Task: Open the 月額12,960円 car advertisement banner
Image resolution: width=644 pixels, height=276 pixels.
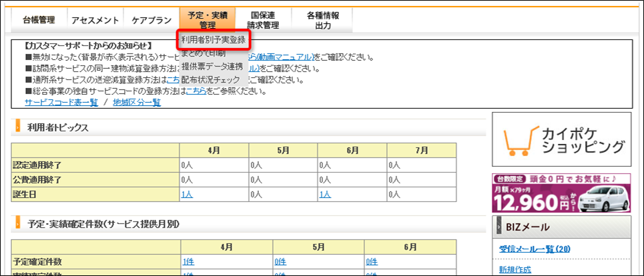Action: 561,193
